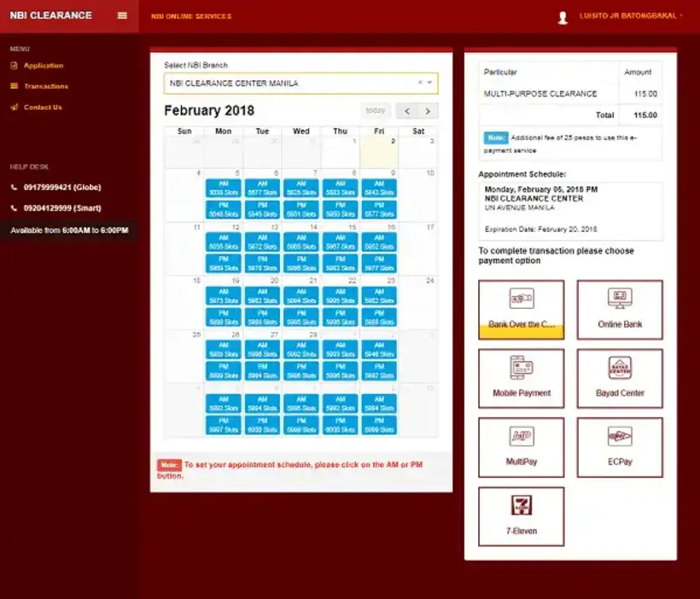Go to Transactions in sidebar menu
Image resolution: width=700 pixels, height=599 pixels.
coord(45,86)
